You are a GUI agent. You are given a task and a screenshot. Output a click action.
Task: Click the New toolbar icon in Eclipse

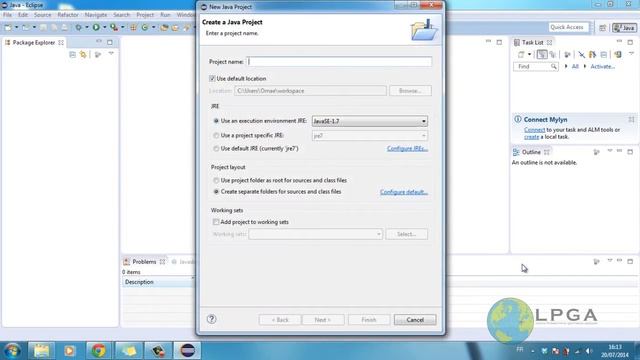tap(8, 27)
